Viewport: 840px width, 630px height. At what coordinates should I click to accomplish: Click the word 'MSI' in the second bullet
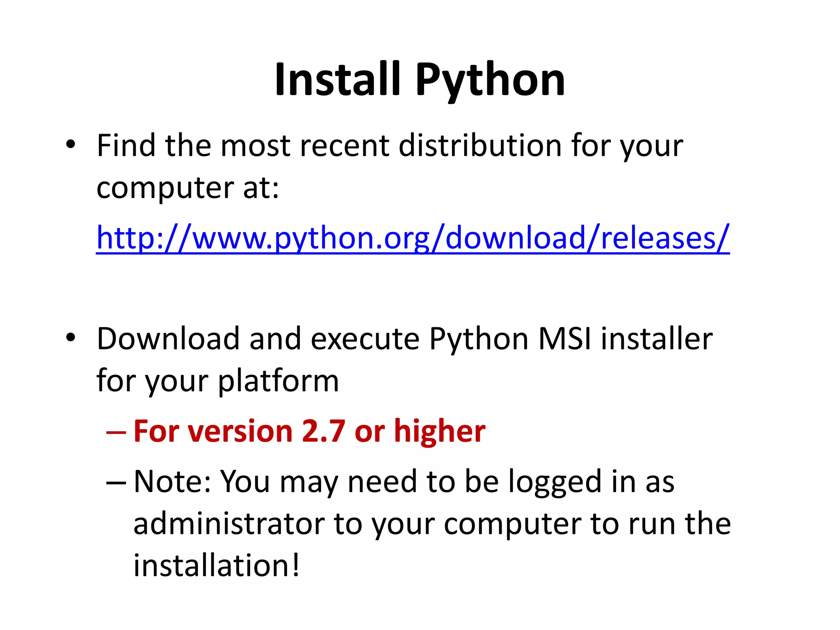564,339
